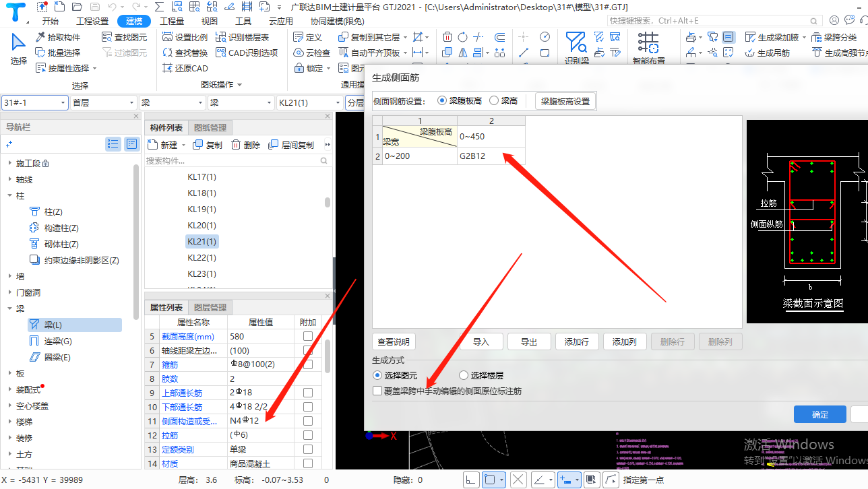The image size is (868, 489).
Task: Click the 生成吊筋 tool
Action: point(767,53)
